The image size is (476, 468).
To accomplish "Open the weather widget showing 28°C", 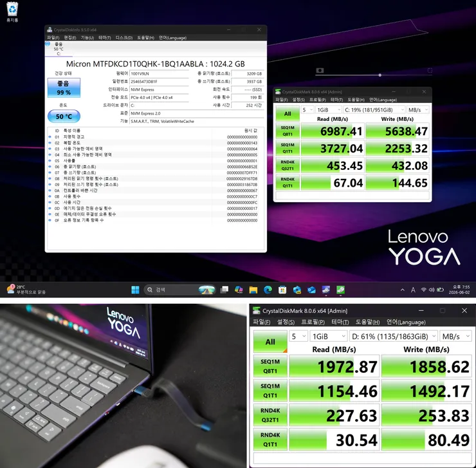I will click(26, 289).
